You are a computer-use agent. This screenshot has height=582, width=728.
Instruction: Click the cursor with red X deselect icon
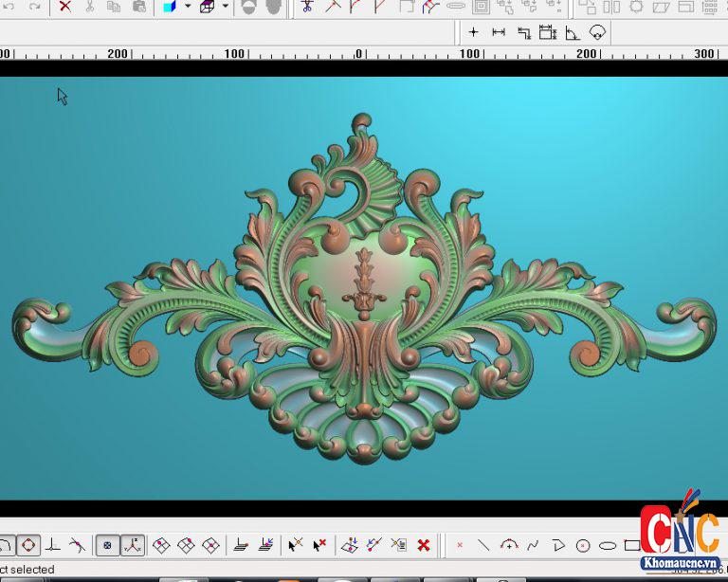(x=319, y=545)
